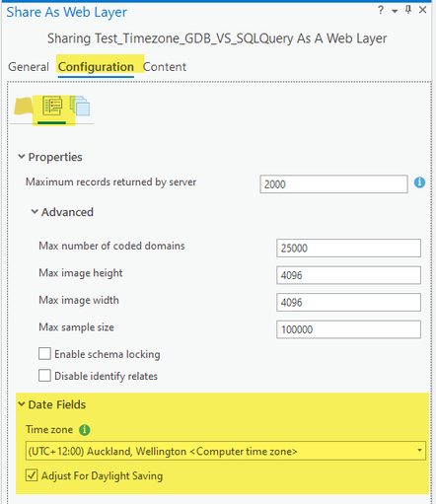This screenshot has width=436, height=504.
Task: Click the Max sample size field
Action: pos(348,329)
